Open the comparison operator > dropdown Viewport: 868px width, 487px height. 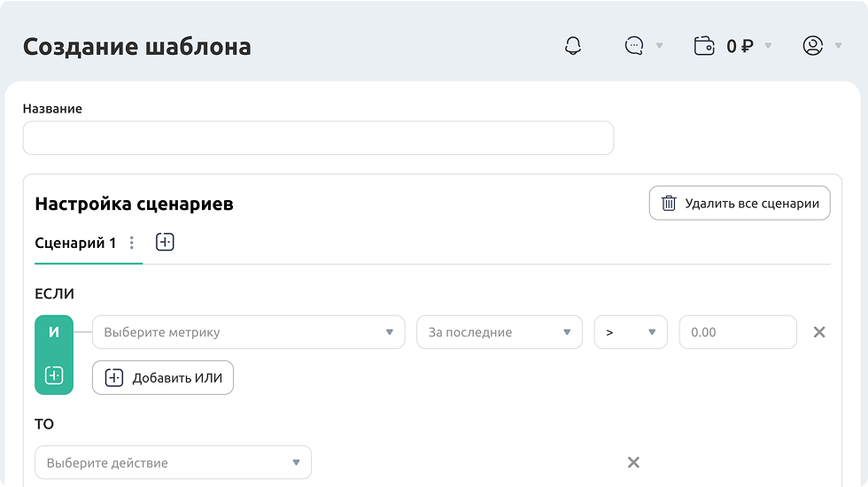(630, 332)
